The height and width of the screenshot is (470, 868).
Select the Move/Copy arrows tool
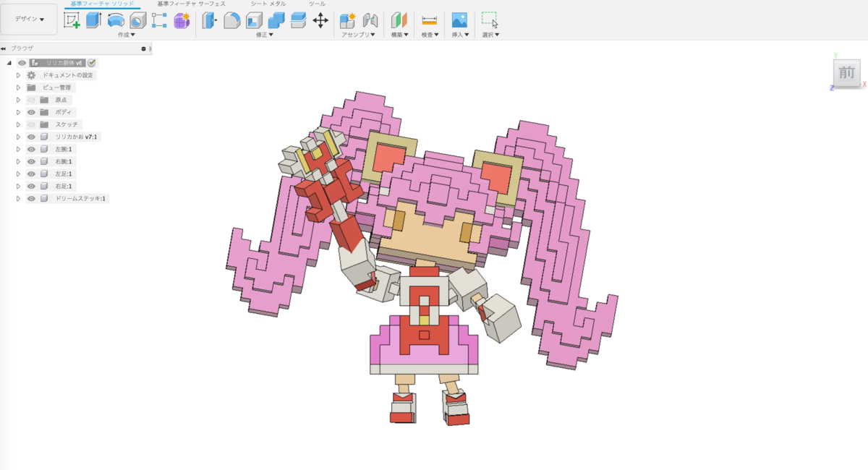pos(320,20)
